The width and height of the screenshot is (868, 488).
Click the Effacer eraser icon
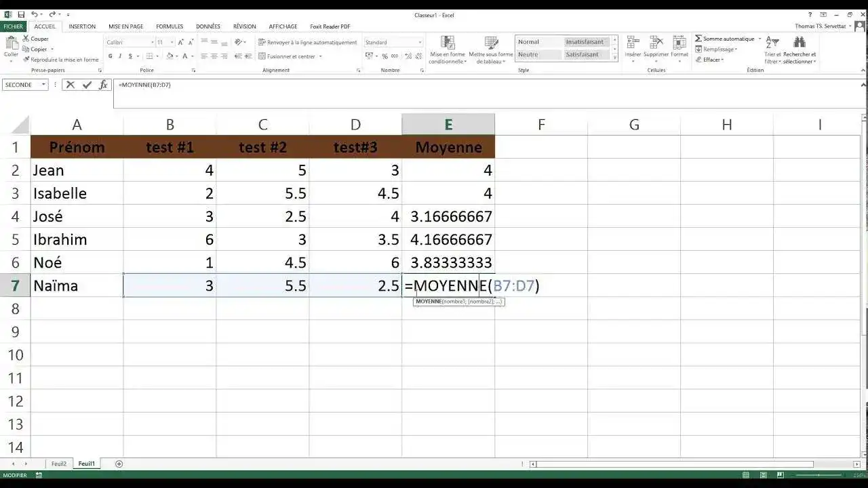coord(701,60)
